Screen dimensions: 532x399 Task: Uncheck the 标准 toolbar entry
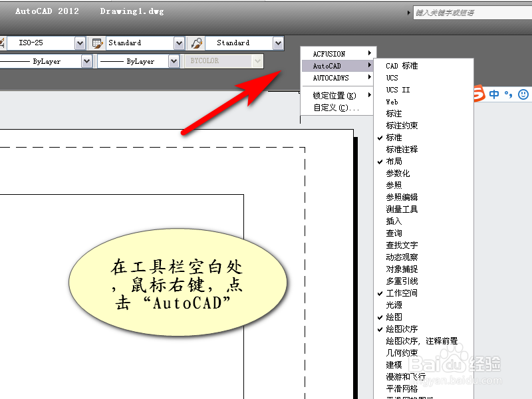[x=424, y=138]
